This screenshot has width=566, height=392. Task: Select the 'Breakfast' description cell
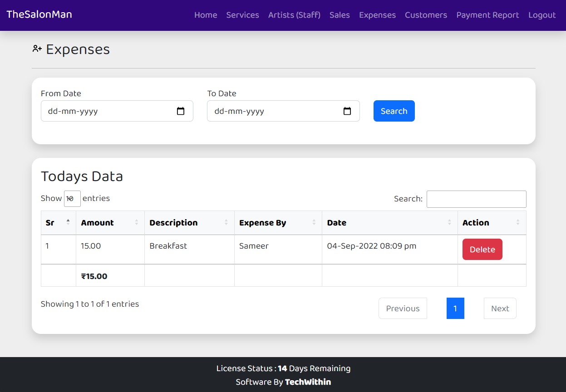(189, 250)
